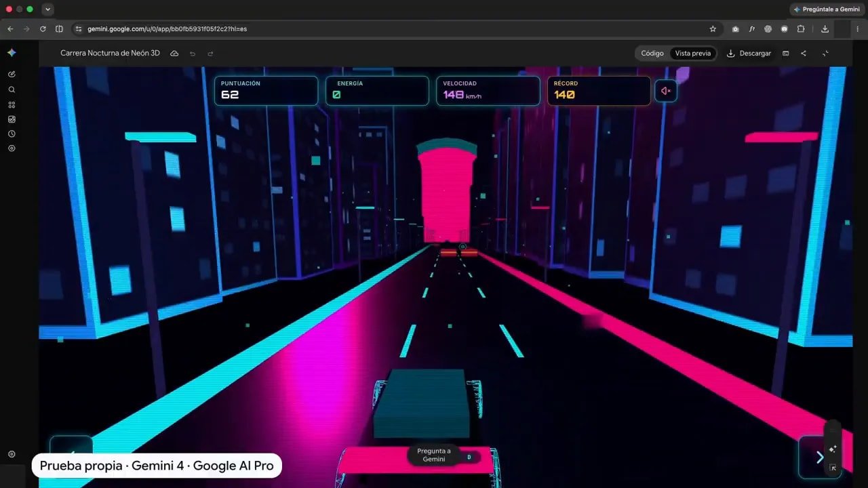
Task: Toggle the game sound mute button
Action: [x=666, y=91]
